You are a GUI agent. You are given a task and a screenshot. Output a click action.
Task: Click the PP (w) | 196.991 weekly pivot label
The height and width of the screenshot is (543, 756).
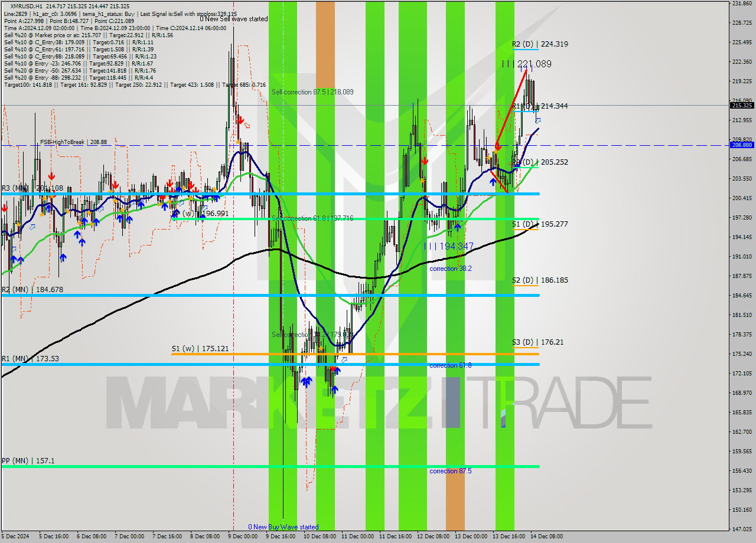201,214
